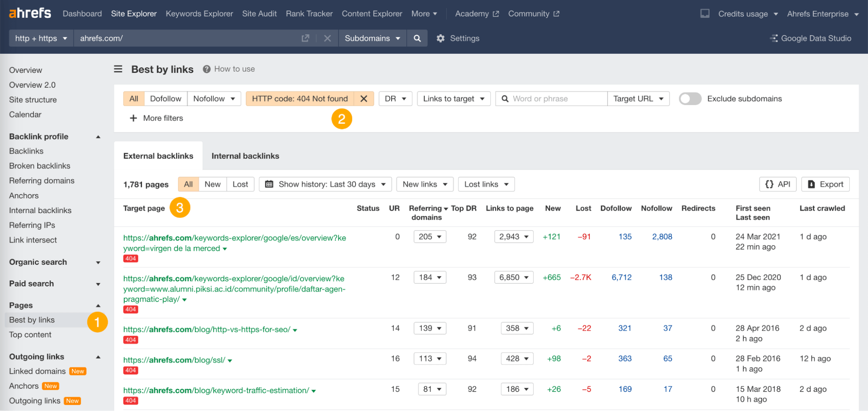Open the API panel
The height and width of the screenshot is (411, 868).
(777, 184)
